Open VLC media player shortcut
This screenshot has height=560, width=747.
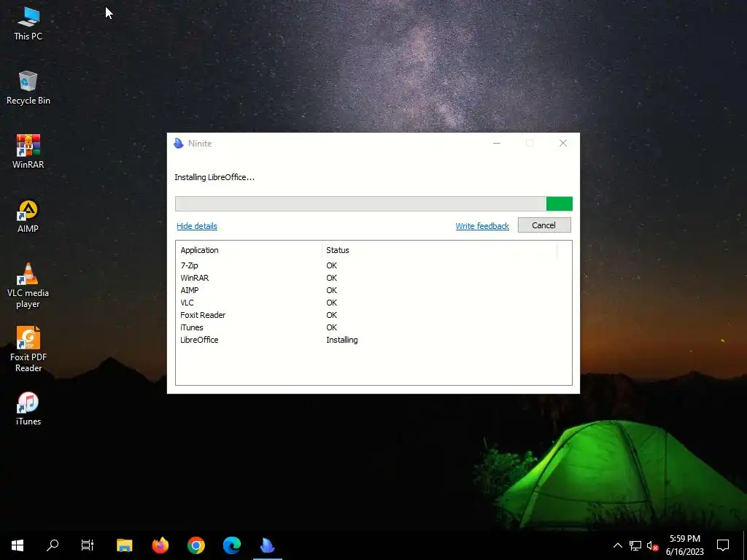pos(28,286)
